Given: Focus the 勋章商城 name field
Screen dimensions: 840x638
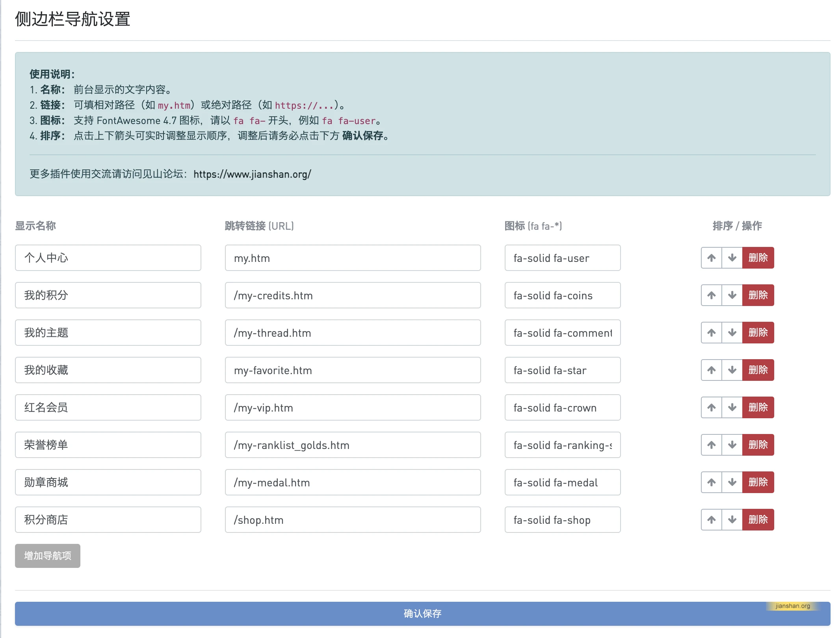Looking at the screenshot, I should pyautogui.click(x=108, y=482).
